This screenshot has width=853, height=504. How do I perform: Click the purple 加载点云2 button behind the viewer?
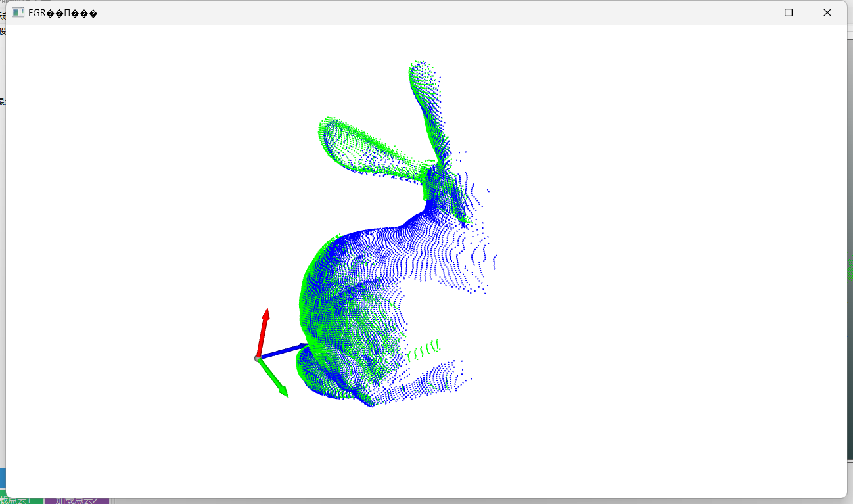tap(77, 501)
